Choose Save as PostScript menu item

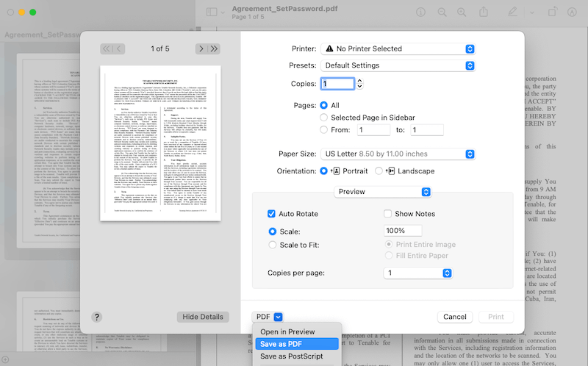coord(297,356)
